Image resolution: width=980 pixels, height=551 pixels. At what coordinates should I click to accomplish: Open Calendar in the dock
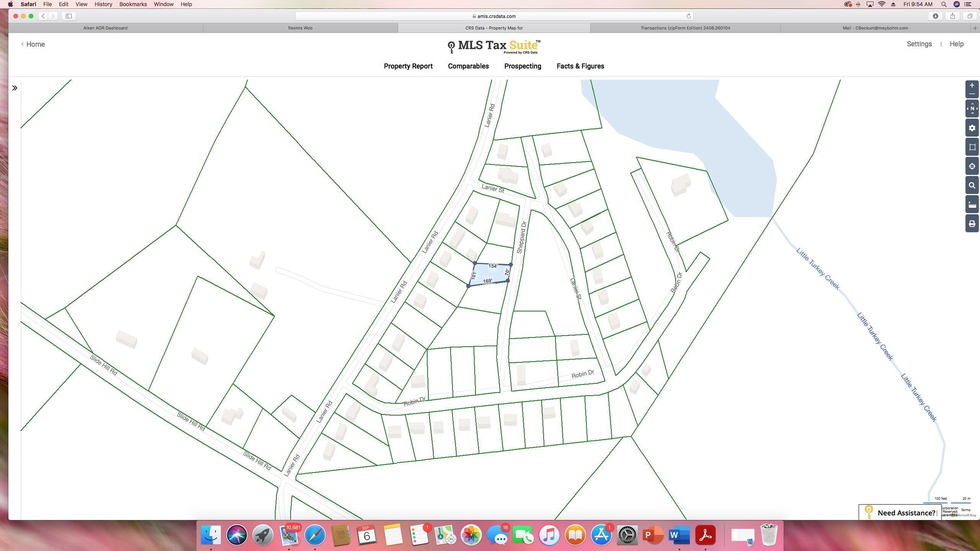point(367,535)
